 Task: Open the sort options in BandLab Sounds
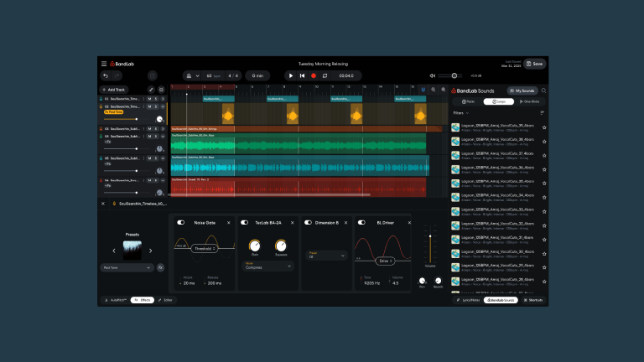point(543,113)
